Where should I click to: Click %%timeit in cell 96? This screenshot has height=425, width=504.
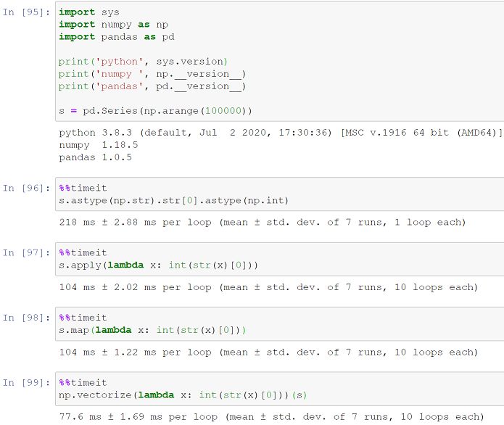[x=83, y=188]
